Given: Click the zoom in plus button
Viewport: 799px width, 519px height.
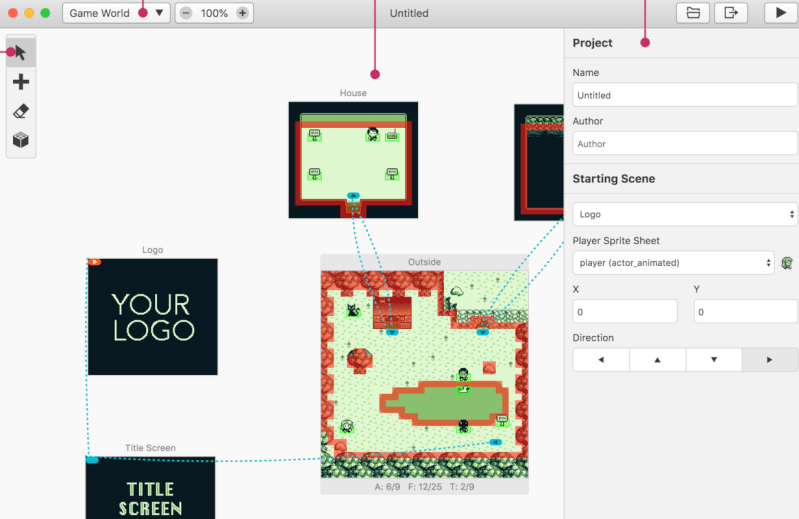Looking at the screenshot, I should (242, 13).
